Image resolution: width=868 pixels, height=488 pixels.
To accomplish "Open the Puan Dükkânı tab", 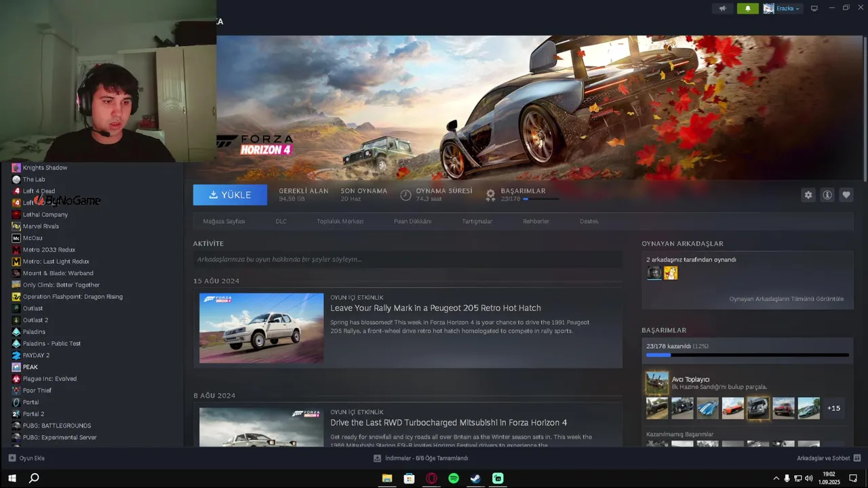I will [412, 221].
